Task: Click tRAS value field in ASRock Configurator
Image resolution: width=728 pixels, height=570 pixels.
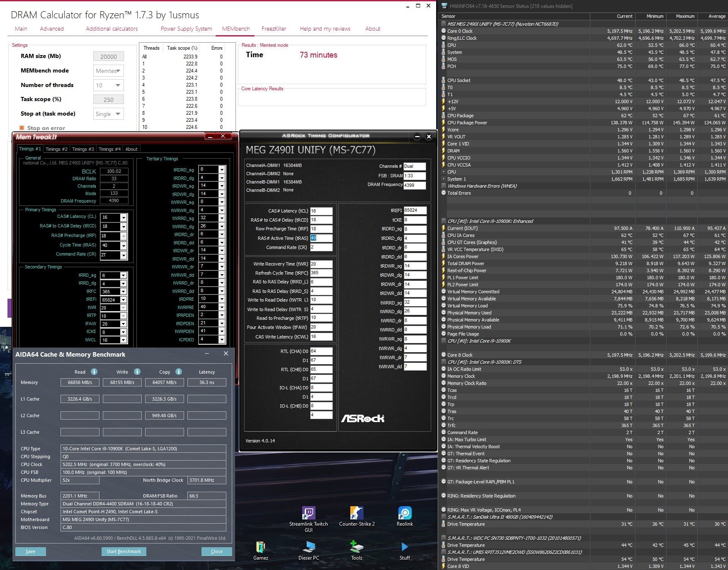Action: 321,238
